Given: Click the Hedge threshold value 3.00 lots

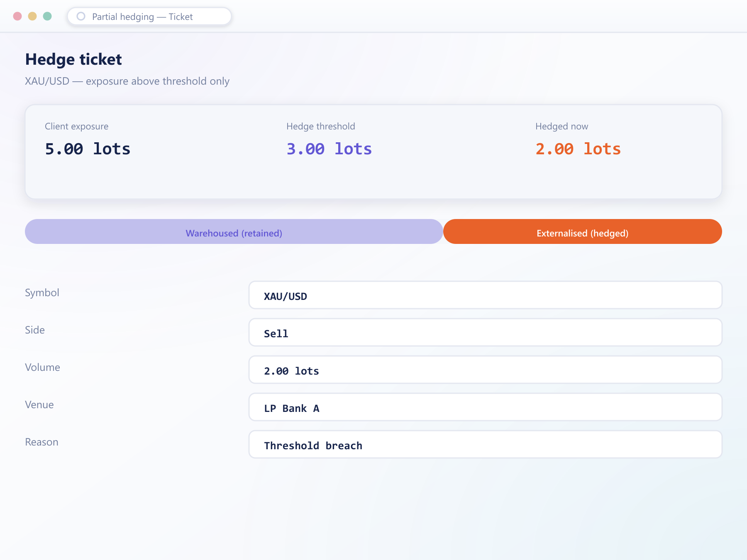Looking at the screenshot, I should (329, 149).
